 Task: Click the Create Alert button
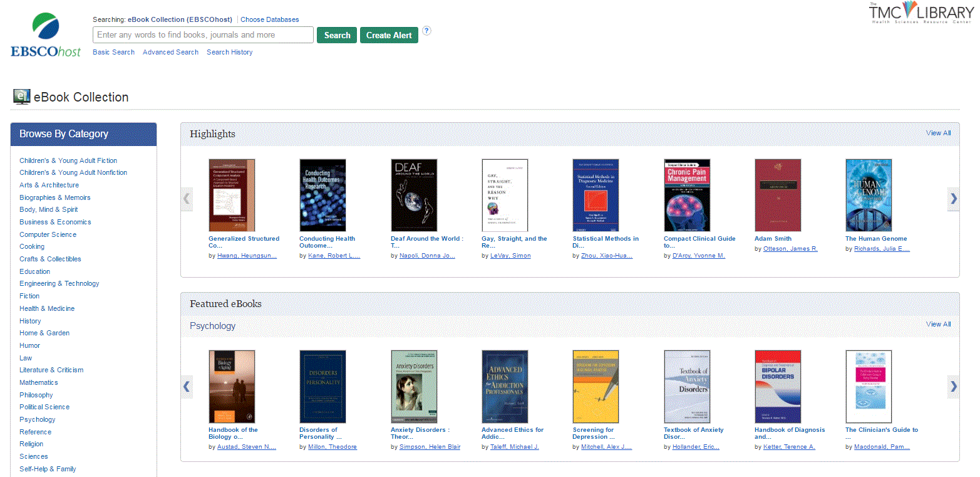pos(389,35)
